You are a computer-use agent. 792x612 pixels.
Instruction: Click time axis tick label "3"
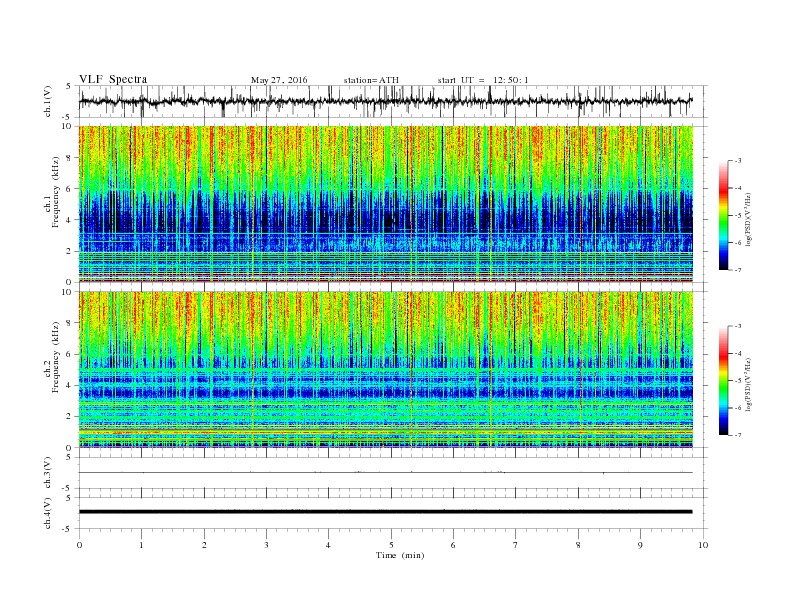266,545
